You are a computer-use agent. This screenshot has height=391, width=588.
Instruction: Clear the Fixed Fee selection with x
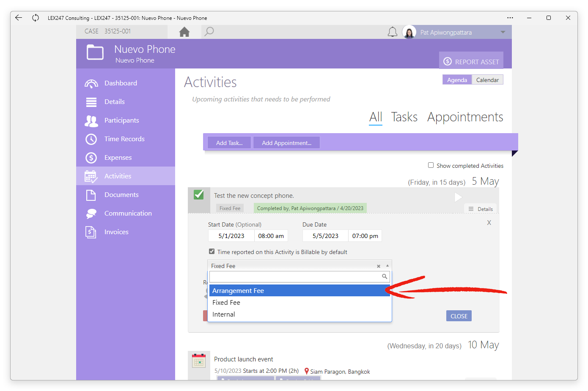tap(379, 266)
